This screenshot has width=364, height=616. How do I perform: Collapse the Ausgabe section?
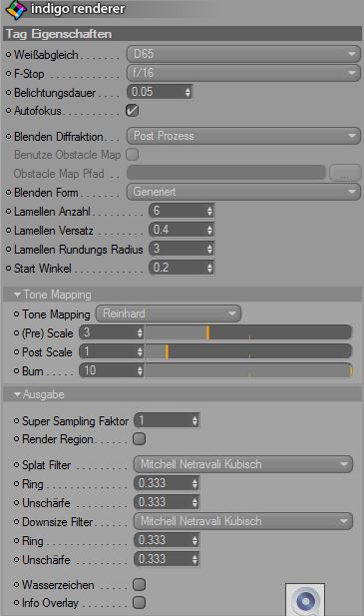click(x=17, y=394)
